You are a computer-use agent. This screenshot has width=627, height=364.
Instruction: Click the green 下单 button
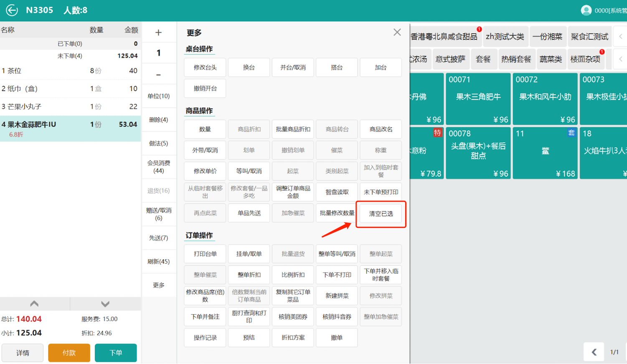116,353
